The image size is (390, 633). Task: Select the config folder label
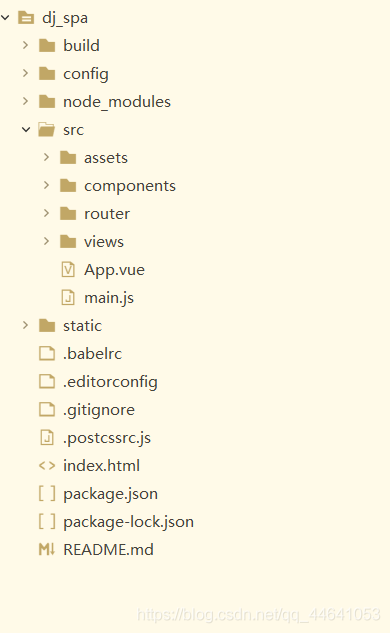click(86, 74)
